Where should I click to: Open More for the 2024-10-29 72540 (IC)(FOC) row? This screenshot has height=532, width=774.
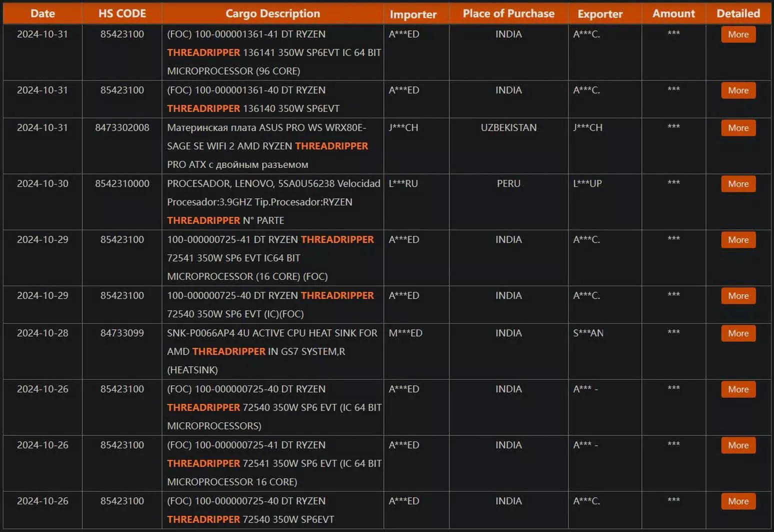(738, 296)
